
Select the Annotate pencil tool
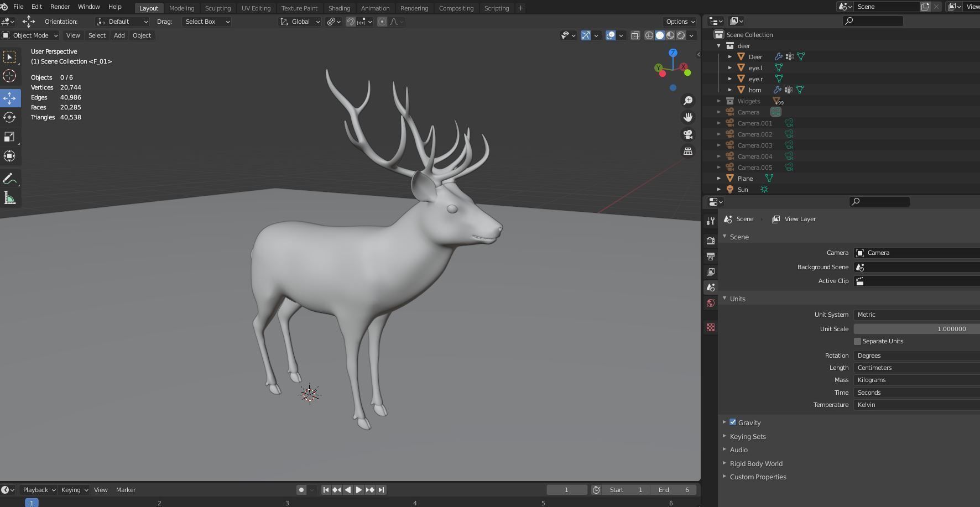coord(9,179)
